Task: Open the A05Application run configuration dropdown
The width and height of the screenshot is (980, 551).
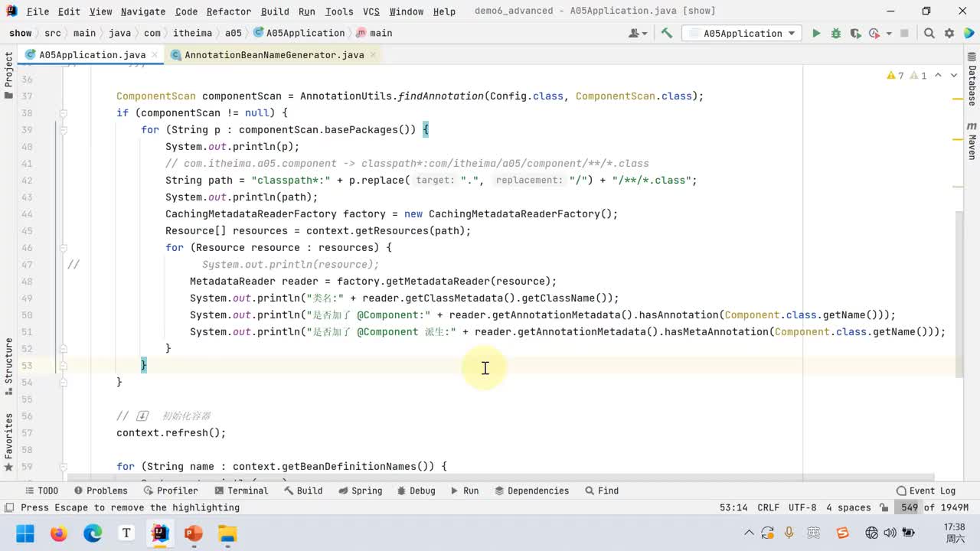Action: pyautogui.click(x=741, y=33)
